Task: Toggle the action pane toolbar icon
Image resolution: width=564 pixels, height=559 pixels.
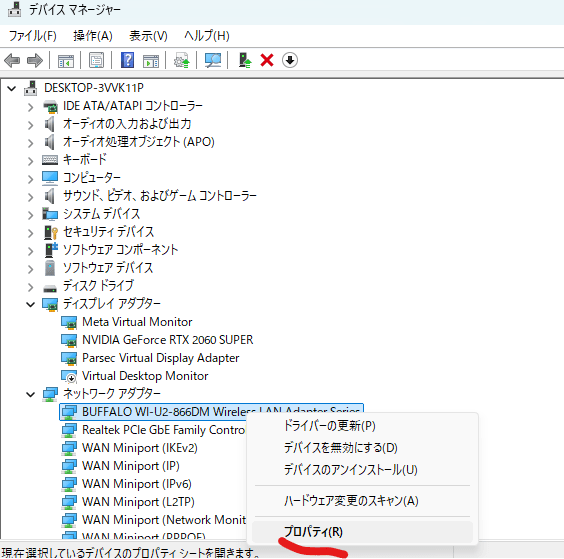Action: tap(151, 60)
